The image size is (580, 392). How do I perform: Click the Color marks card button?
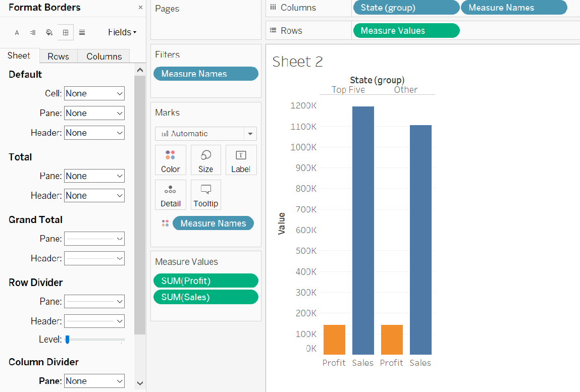(171, 160)
